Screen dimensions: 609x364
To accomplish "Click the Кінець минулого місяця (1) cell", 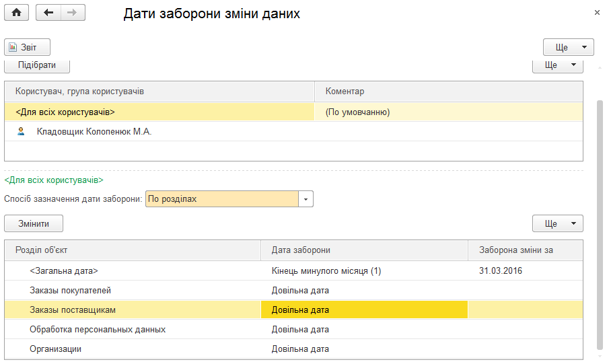I will (x=364, y=270).
